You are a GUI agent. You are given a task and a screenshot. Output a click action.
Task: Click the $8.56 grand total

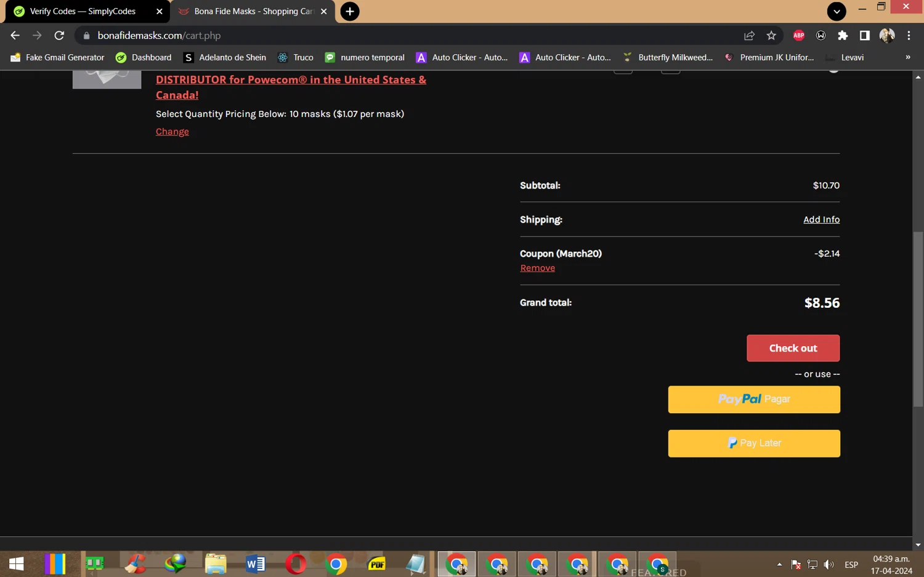click(822, 303)
